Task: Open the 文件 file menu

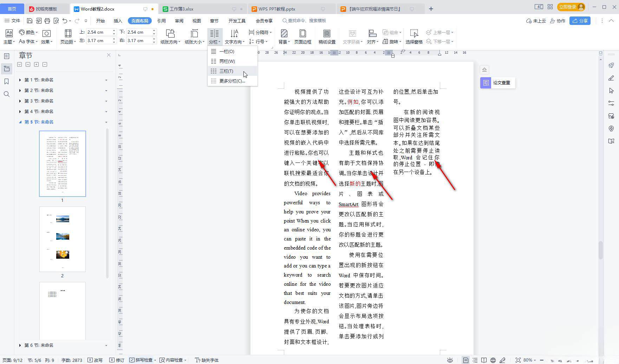Action: click(12, 21)
